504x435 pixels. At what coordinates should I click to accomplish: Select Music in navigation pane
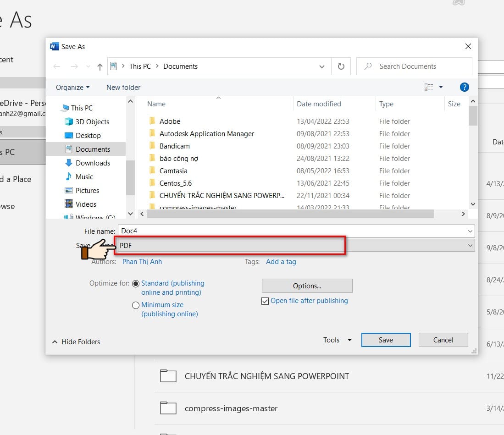[79, 176]
